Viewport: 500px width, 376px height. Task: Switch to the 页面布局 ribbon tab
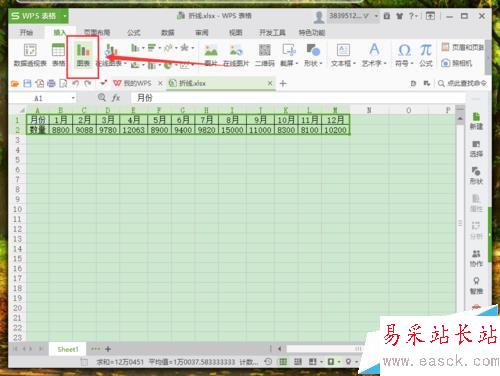(97, 33)
